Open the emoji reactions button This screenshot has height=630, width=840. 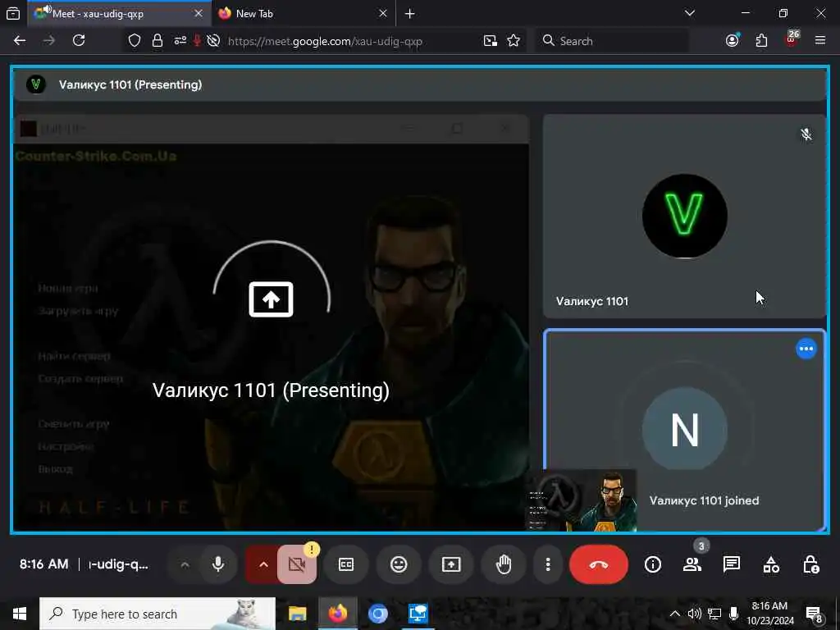399,564
